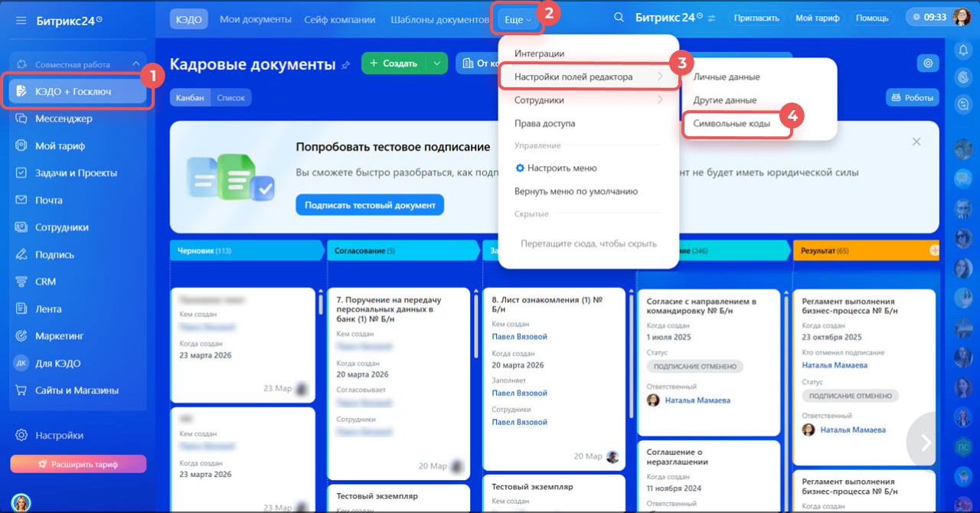
Task: Switch to Список view
Action: (x=230, y=97)
